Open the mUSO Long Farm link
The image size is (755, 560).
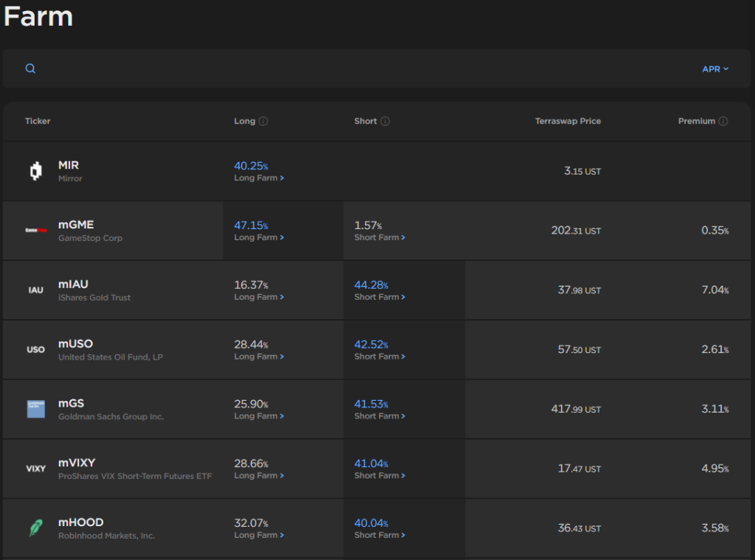tap(259, 357)
